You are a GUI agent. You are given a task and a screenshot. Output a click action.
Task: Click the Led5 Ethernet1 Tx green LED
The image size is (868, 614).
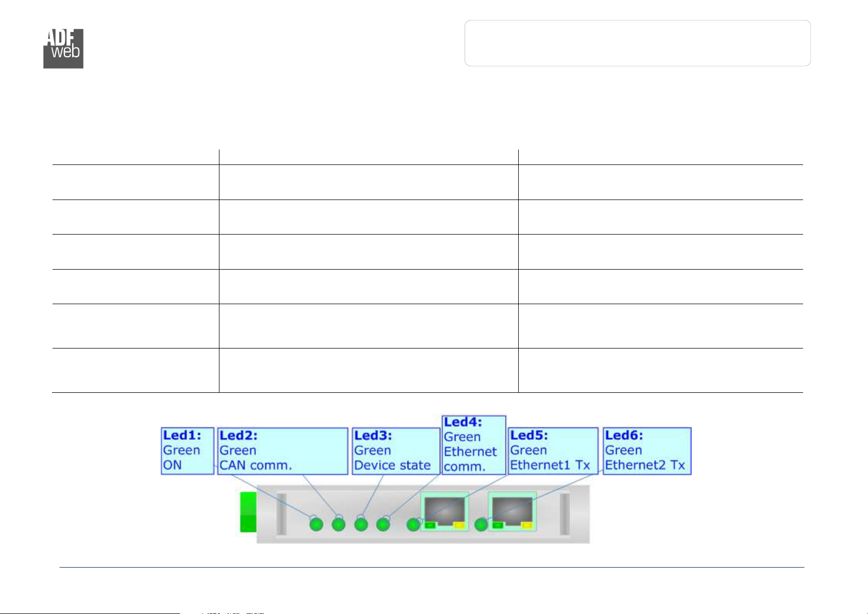point(413,525)
